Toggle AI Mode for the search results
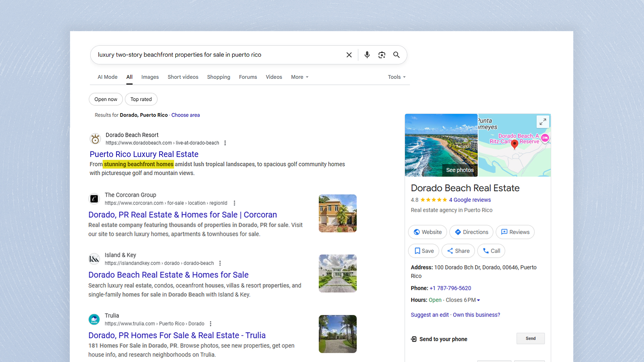 tap(107, 77)
